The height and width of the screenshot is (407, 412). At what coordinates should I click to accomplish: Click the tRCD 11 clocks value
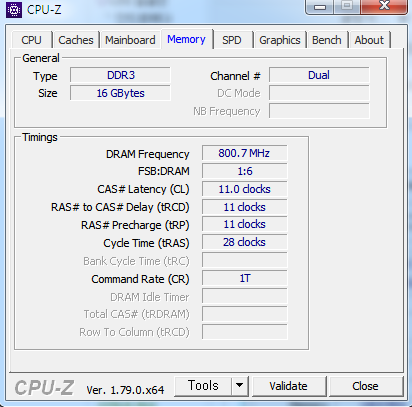(x=244, y=207)
